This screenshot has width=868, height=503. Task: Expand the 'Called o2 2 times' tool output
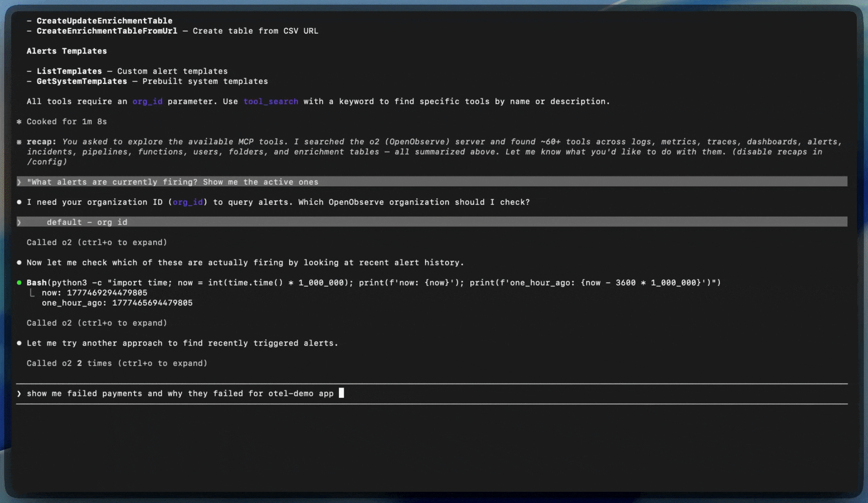coord(117,363)
